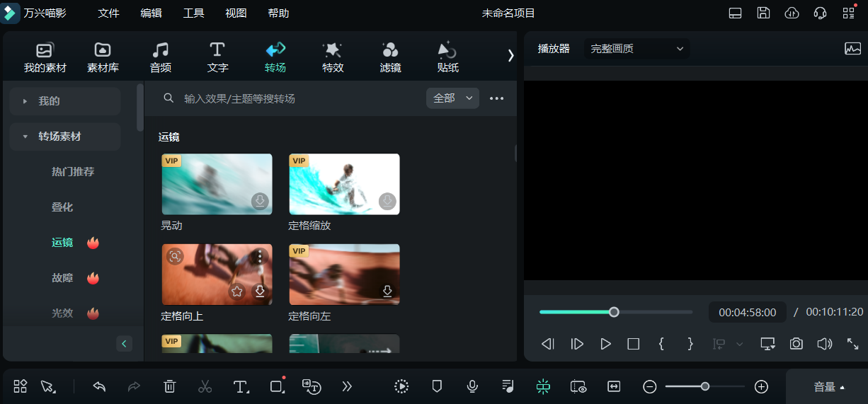This screenshot has width=868, height=404.
Task: Open the 贴纸 stickers tab
Action: pos(447,58)
